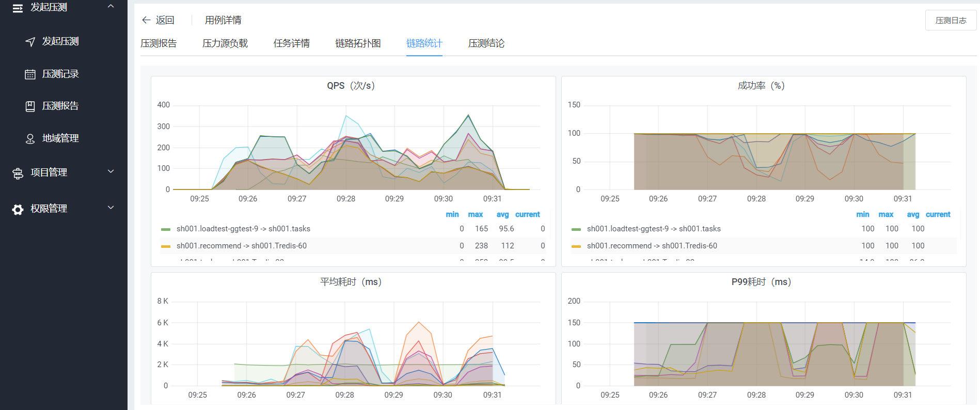Sort QPS legend by the avg column

(502, 214)
